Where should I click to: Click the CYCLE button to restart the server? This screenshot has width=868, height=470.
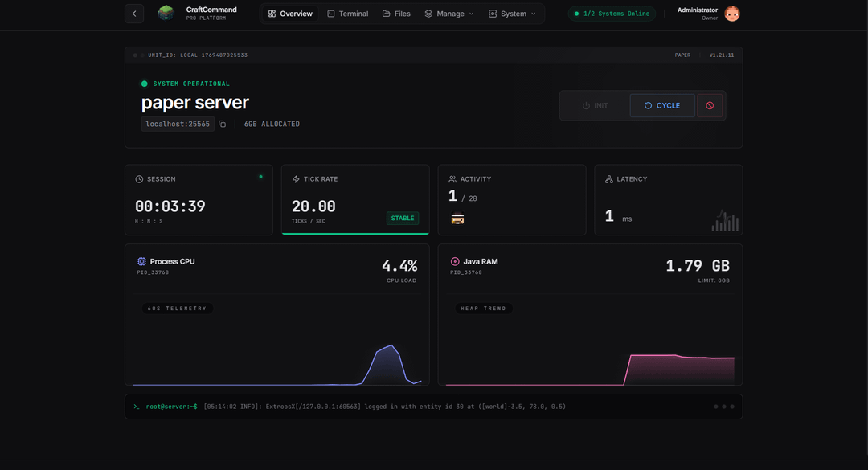(x=661, y=105)
